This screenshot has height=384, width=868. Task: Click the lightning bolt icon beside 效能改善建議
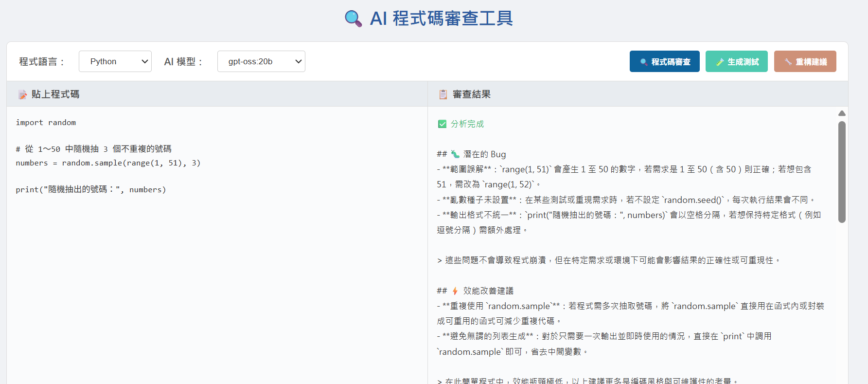pyautogui.click(x=455, y=291)
